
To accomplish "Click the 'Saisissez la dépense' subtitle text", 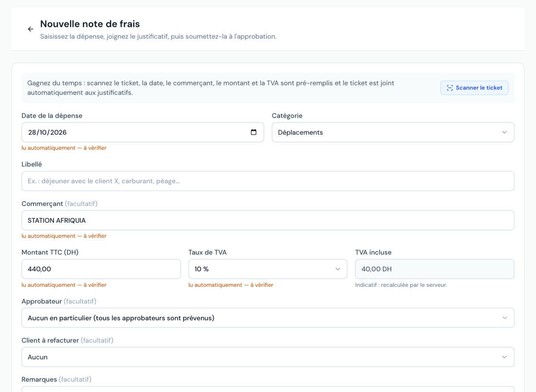I will [158, 36].
